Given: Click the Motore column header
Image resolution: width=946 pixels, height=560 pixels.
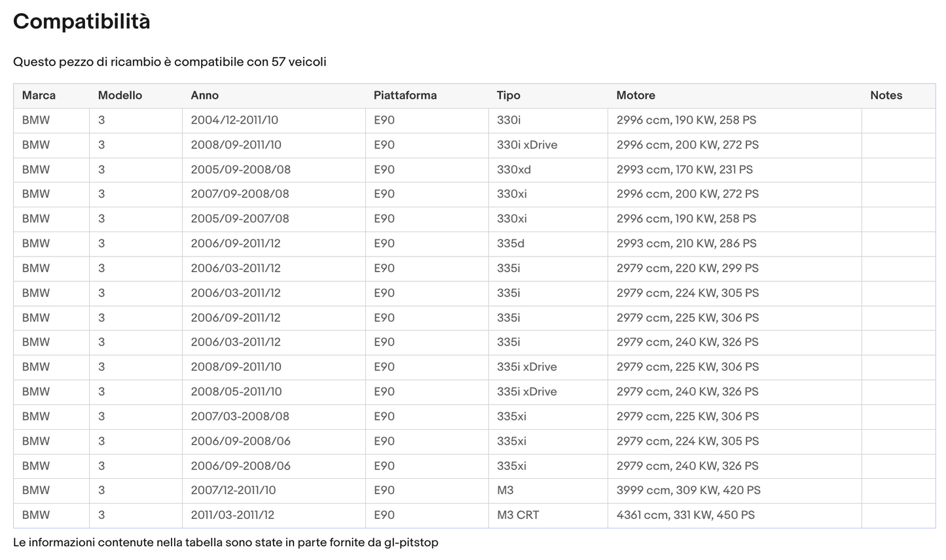Looking at the screenshot, I should [x=635, y=96].
